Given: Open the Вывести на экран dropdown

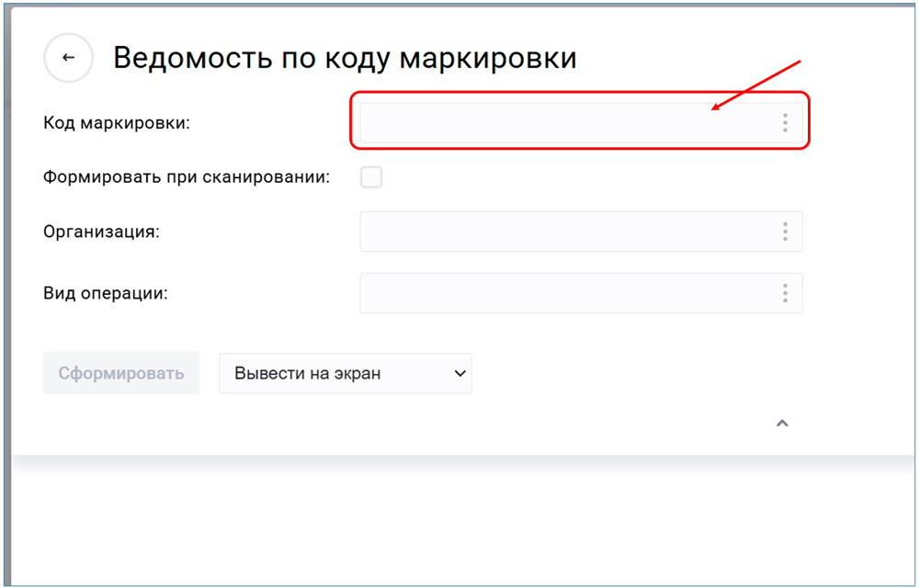Looking at the screenshot, I should click(345, 374).
